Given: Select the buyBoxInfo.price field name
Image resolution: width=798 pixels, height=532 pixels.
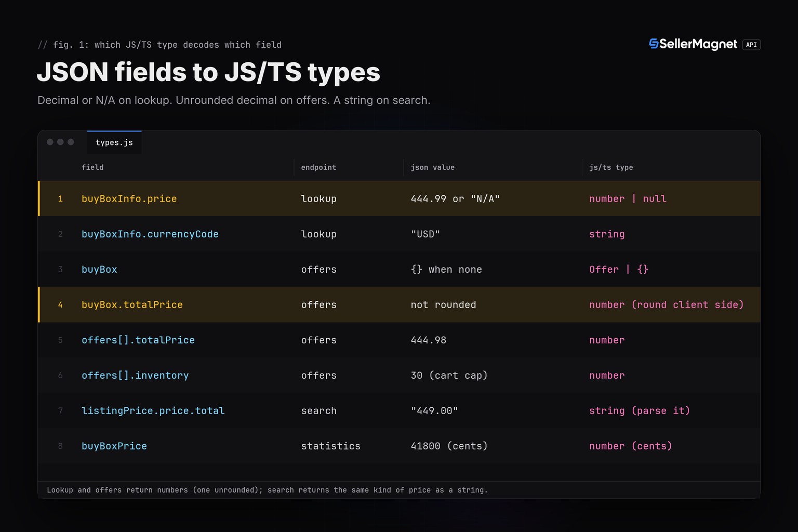Looking at the screenshot, I should pos(129,199).
